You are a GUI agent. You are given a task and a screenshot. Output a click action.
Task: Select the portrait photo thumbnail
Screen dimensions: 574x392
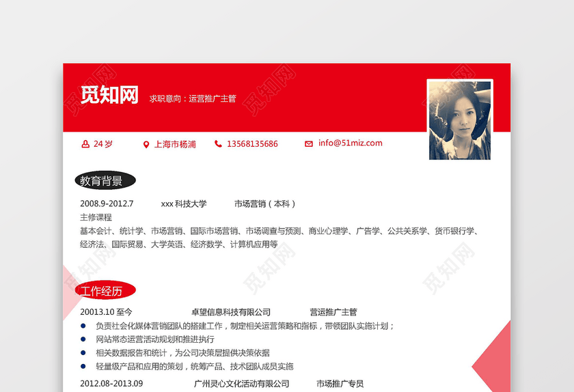(460, 120)
